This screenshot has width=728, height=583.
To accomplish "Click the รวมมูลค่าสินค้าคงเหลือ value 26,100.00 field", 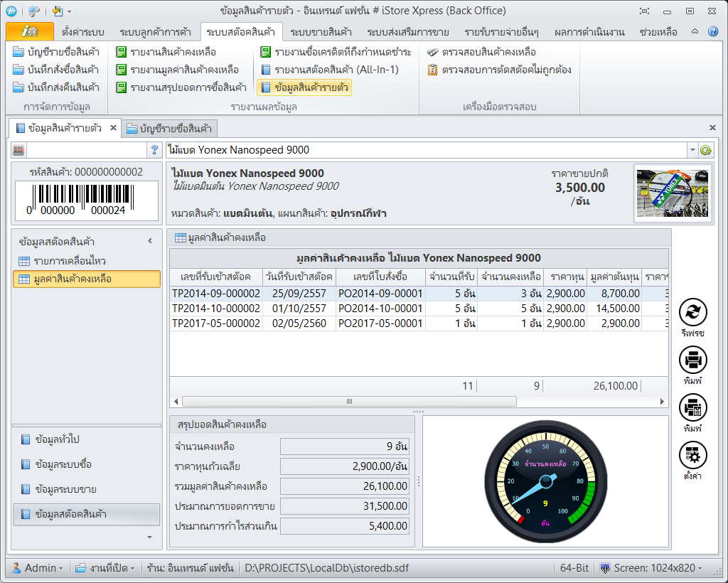I will click(345, 486).
